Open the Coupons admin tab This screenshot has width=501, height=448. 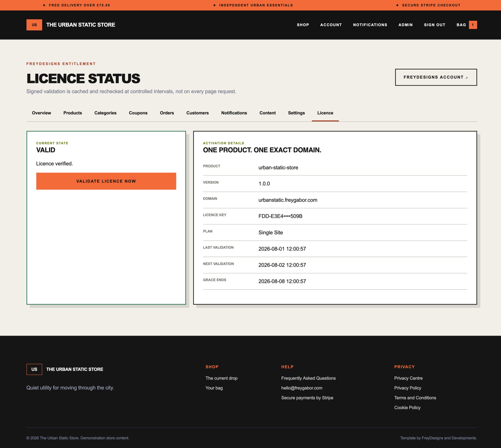pyautogui.click(x=138, y=113)
